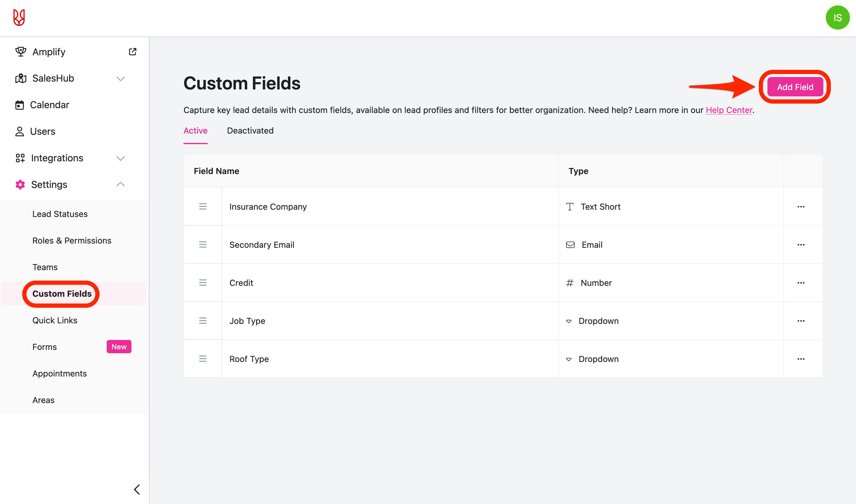The image size is (856, 504).
Task: Go to Lead Statuses settings
Action: click(x=60, y=214)
